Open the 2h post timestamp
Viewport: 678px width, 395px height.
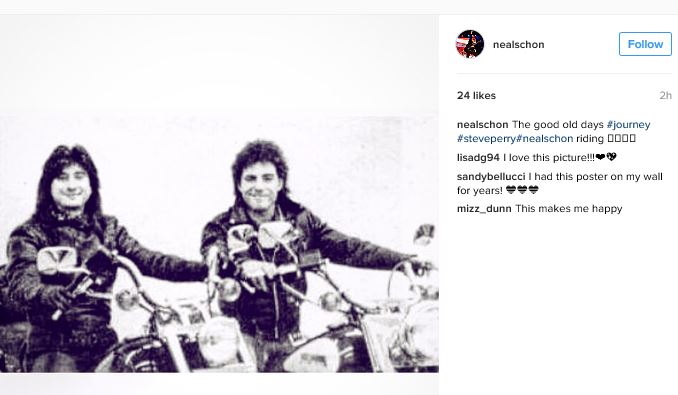(x=665, y=96)
